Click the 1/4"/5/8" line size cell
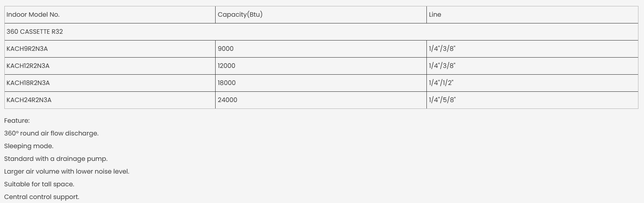Screen dimensions: 644x203 pos(442,100)
